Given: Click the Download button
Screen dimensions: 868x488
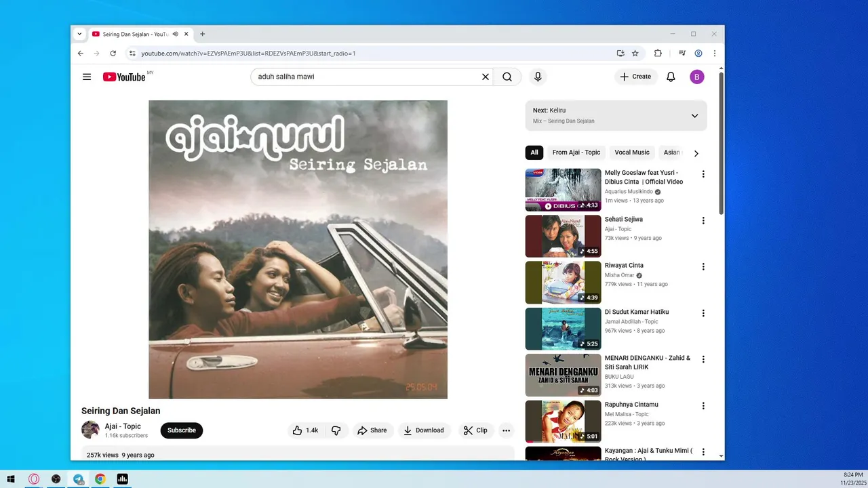Looking at the screenshot, I should click(424, 430).
